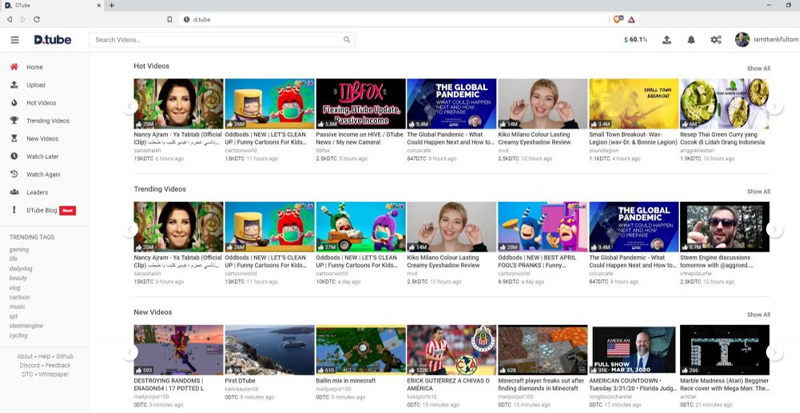The height and width of the screenshot is (413, 800).
Task: Open Trending Videos from the sidebar
Action: [48, 121]
